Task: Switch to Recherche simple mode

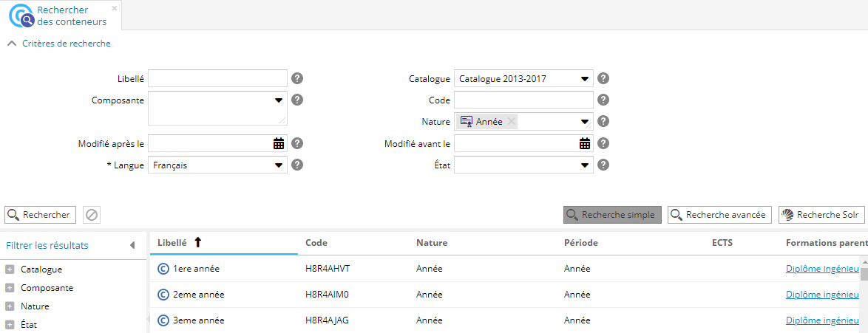Action: pos(612,215)
